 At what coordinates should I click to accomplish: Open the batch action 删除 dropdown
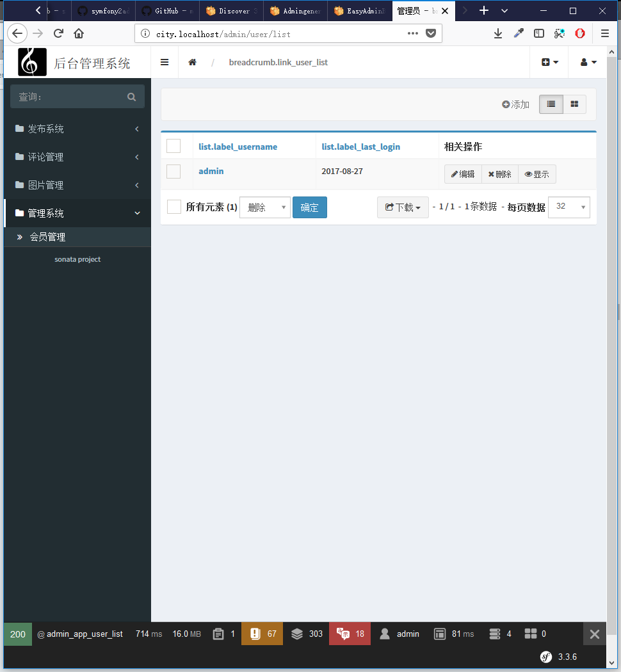(x=265, y=207)
